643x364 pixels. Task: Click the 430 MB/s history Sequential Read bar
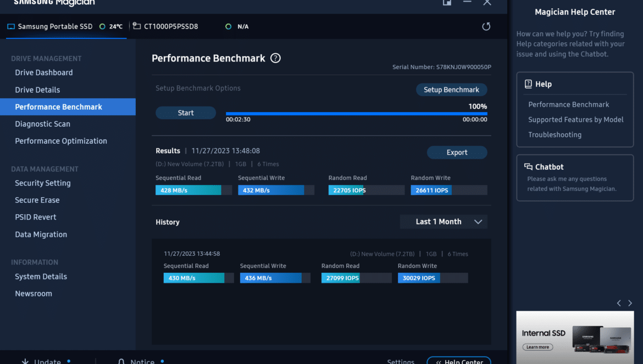click(x=199, y=278)
